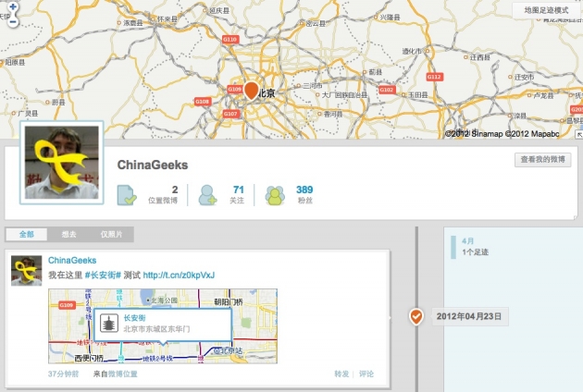Switch to 地图足迹模式 view
This screenshot has width=583, height=392.
coord(546,10)
